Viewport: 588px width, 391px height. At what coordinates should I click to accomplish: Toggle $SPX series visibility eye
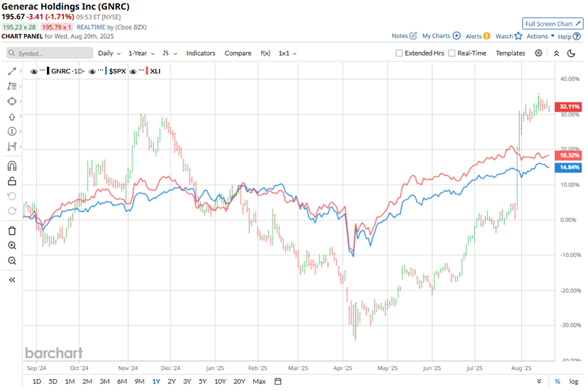(92, 71)
